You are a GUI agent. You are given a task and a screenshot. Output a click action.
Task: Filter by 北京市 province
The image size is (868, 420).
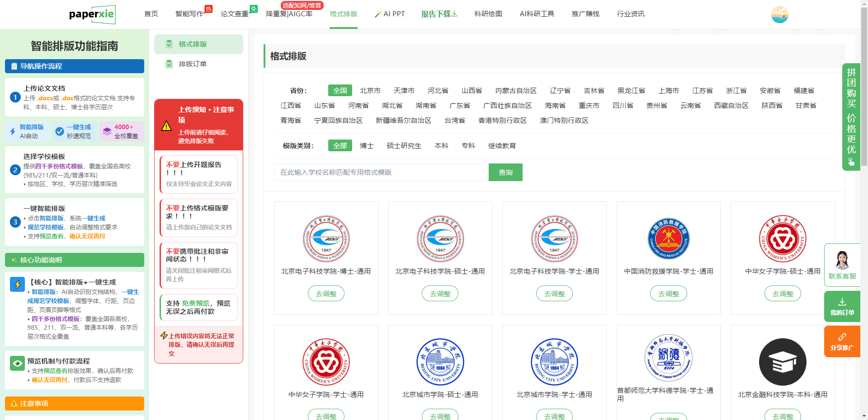(x=370, y=91)
